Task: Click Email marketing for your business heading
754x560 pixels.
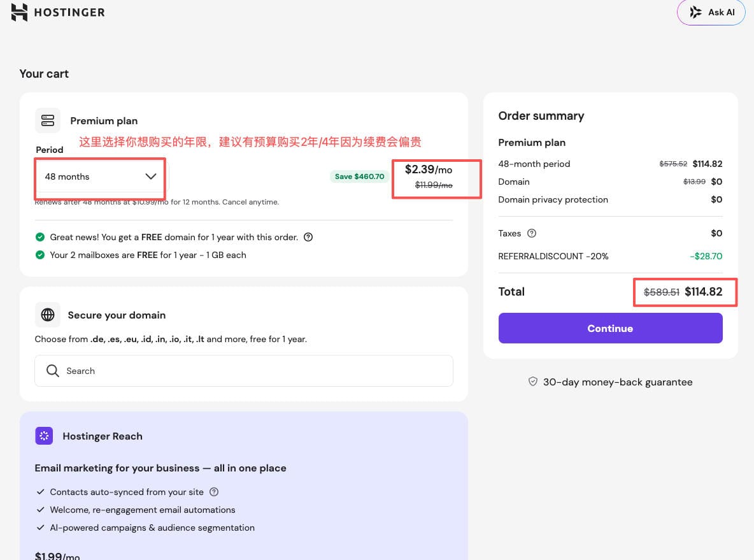Action: tap(160, 468)
